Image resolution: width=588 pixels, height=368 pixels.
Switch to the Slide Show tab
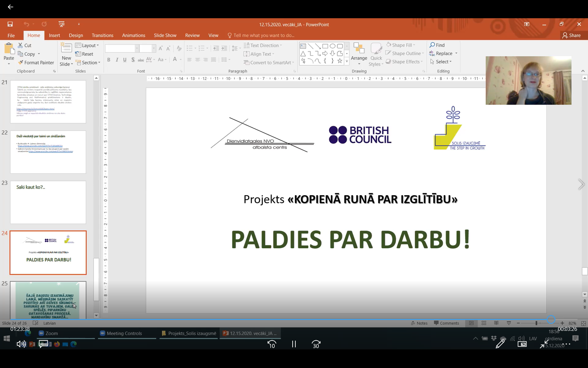coord(165,35)
